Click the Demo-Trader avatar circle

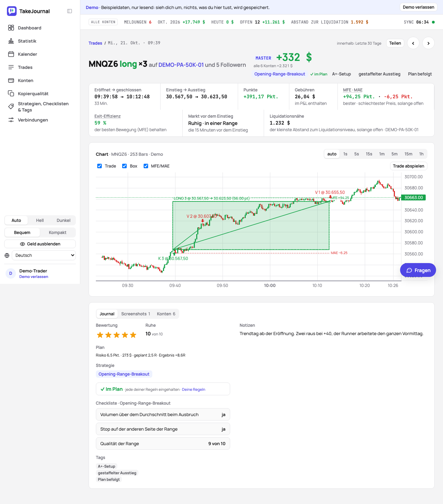point(11,273)
